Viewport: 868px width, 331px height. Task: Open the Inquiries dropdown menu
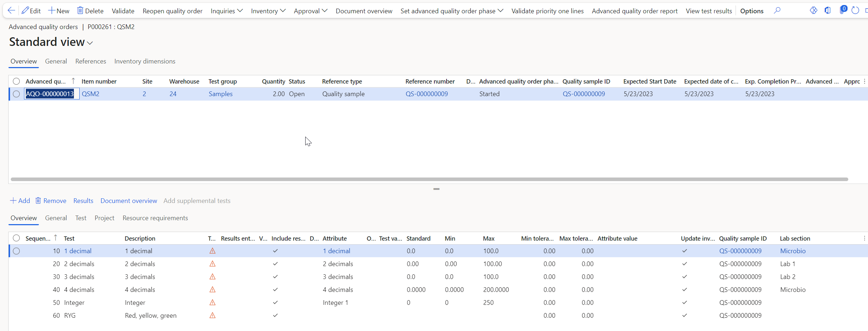coord(226,11)
